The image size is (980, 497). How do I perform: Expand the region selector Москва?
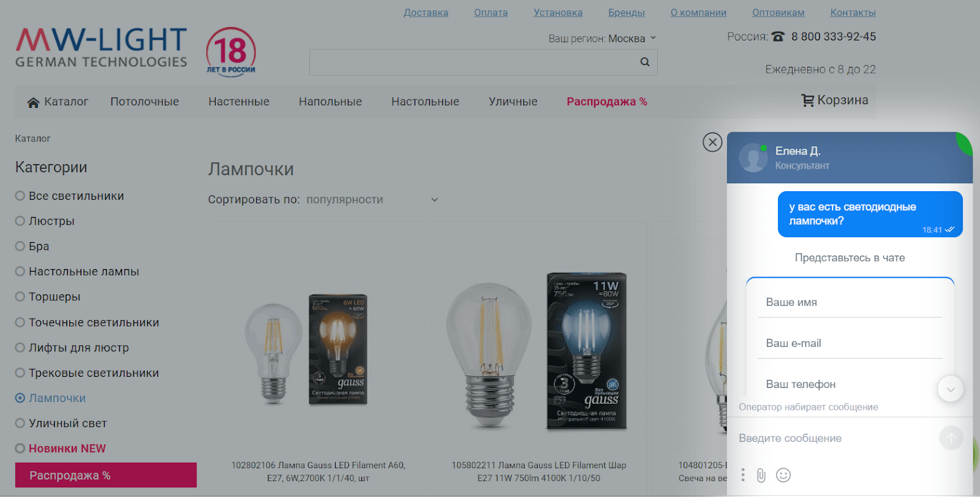[632, 39]
